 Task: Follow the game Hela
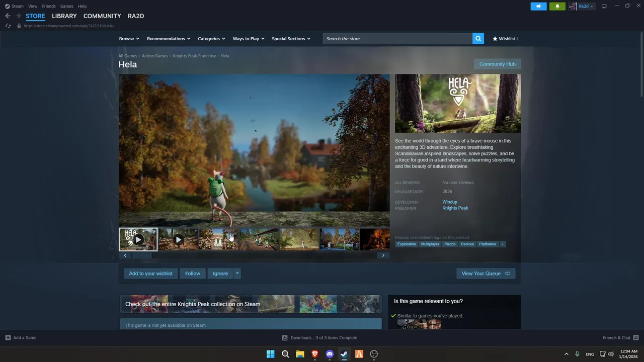point(193,274)
